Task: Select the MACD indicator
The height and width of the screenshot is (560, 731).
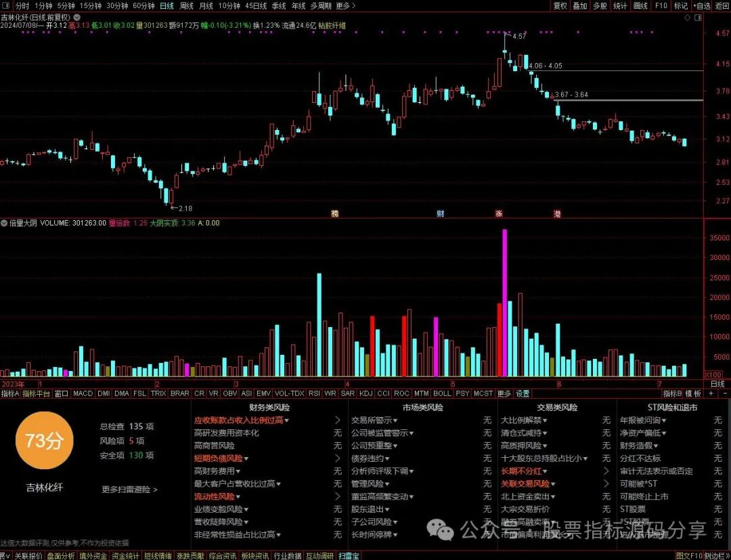Action: pos(83,393)
